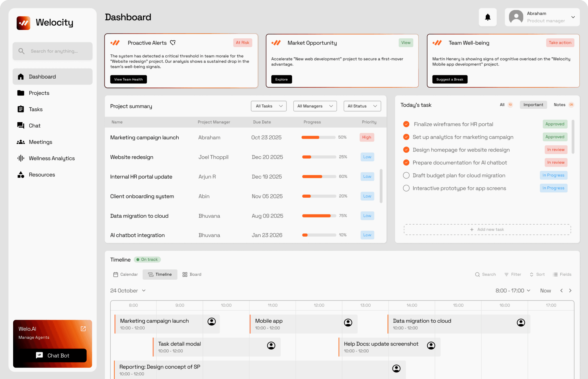The width and height of the screenshot is (588, 379).
Task: Click the Marketing campaign launch progress bar
Action: [318, 137]
